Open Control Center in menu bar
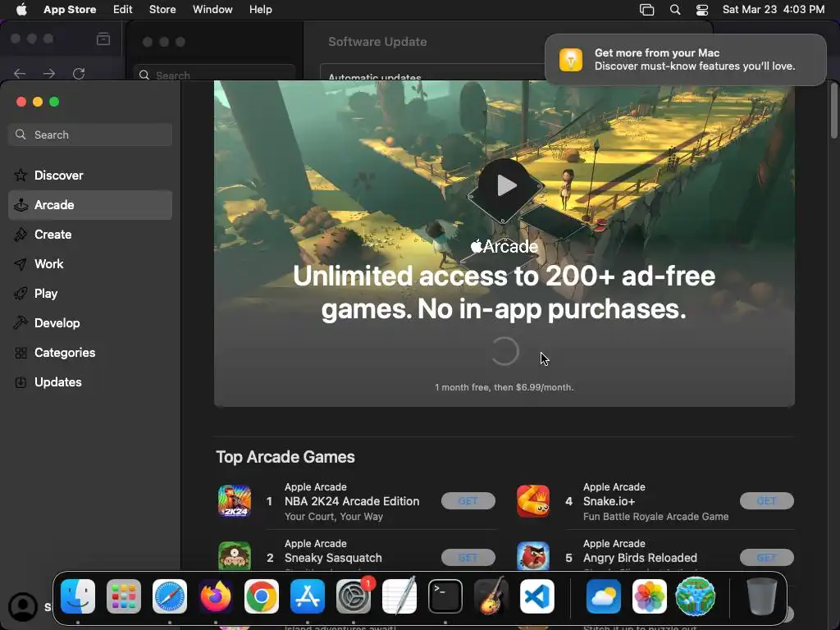 point(702,10)
